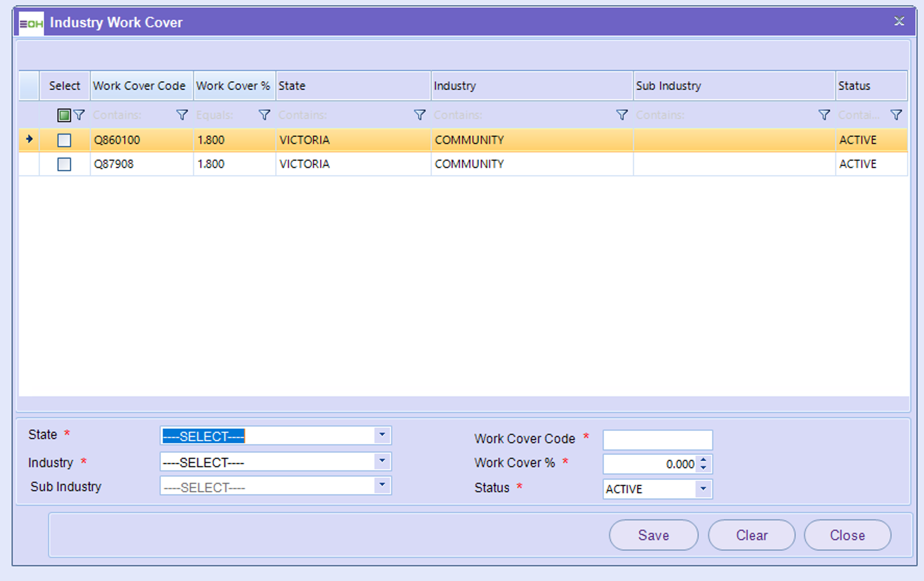The width and height of the screenshot is (924, 581).
Task: Click the Industry column filter funnel icon
Action: coord(622,115)
